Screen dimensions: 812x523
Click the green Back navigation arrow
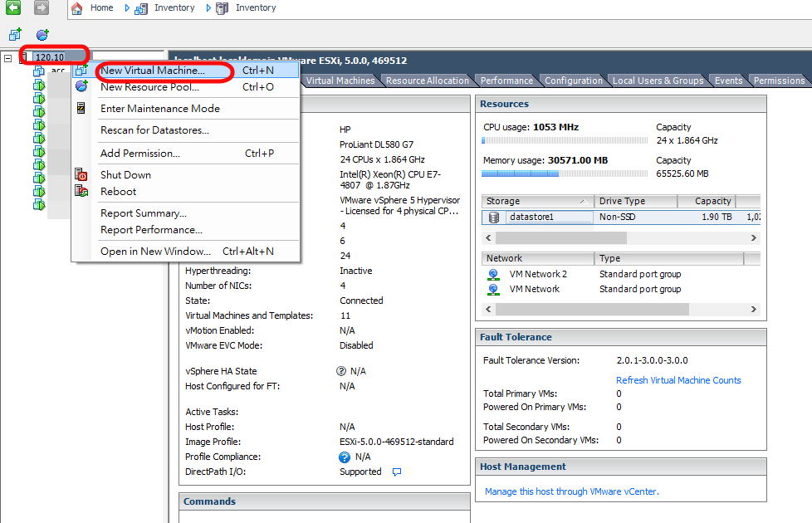pyautogui.click(x=12, y=7)
